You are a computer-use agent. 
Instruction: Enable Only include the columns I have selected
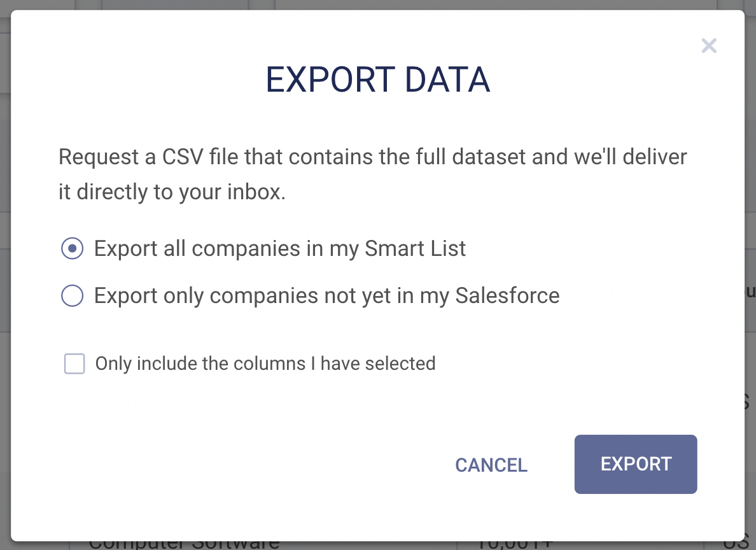pos(74,363)
